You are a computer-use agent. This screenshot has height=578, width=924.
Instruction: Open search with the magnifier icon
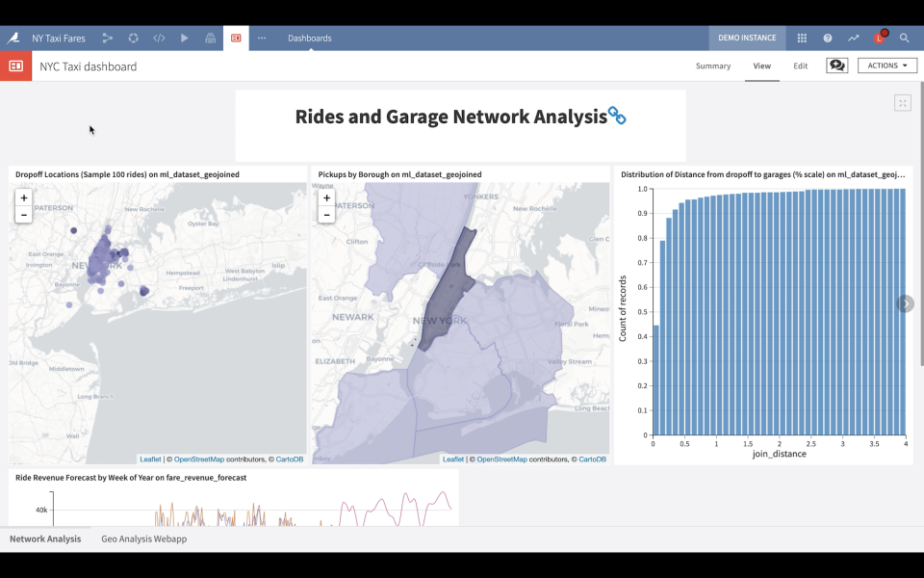coord(905,38)
